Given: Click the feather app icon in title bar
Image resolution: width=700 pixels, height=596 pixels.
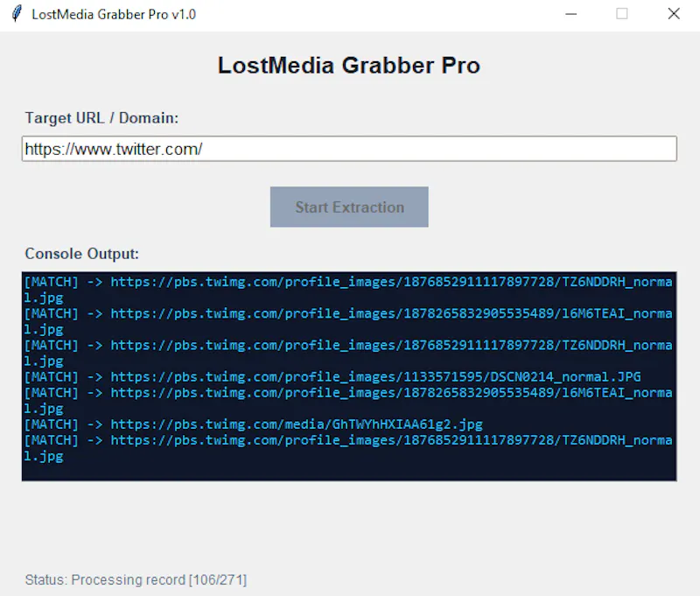Looking at the screenshot, I should tap(17, 13).
